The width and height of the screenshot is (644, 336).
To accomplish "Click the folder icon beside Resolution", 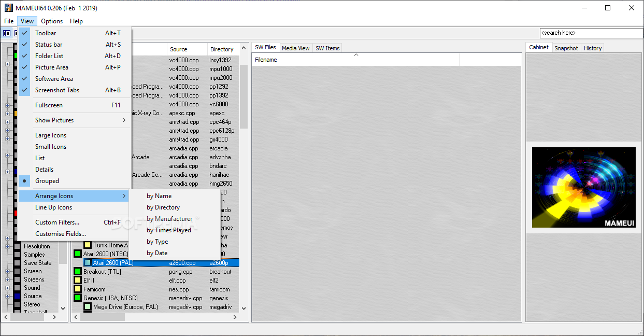I will coord(17,246).
